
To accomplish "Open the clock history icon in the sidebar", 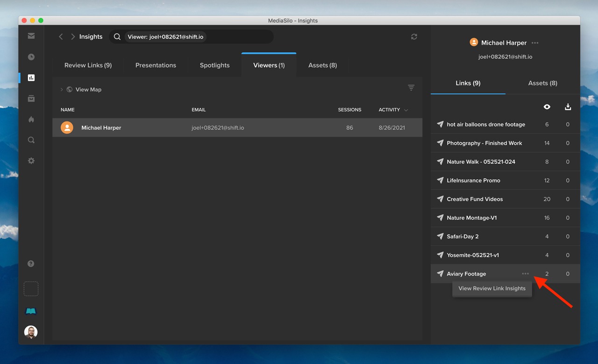I will point(31,56).
